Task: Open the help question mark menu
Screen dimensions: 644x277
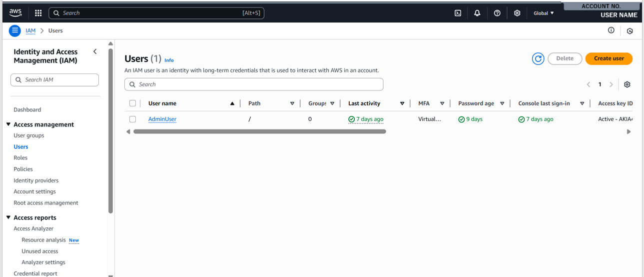Action: (x=497, y=13)
